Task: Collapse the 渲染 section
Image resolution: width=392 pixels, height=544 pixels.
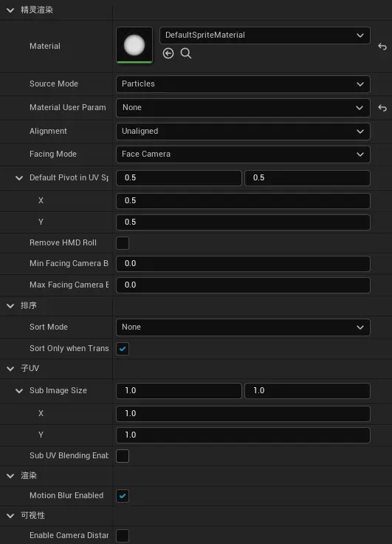Action: coord(10,476)
